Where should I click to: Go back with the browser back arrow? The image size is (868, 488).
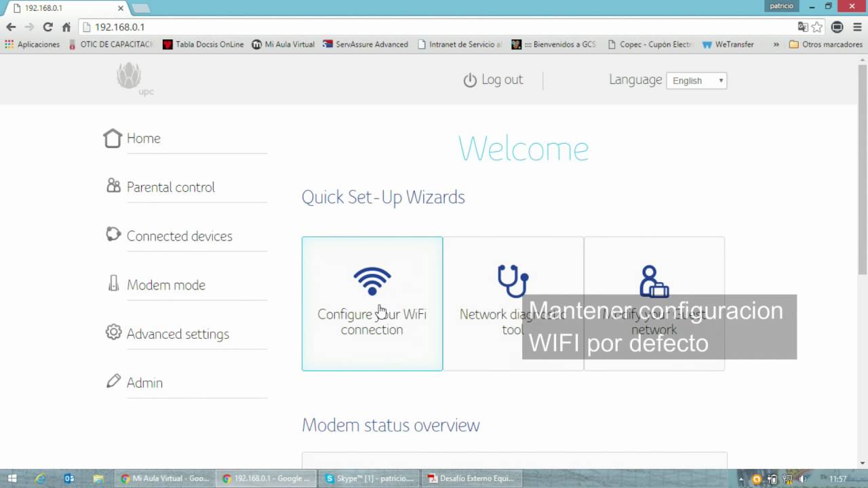(11, 27)
